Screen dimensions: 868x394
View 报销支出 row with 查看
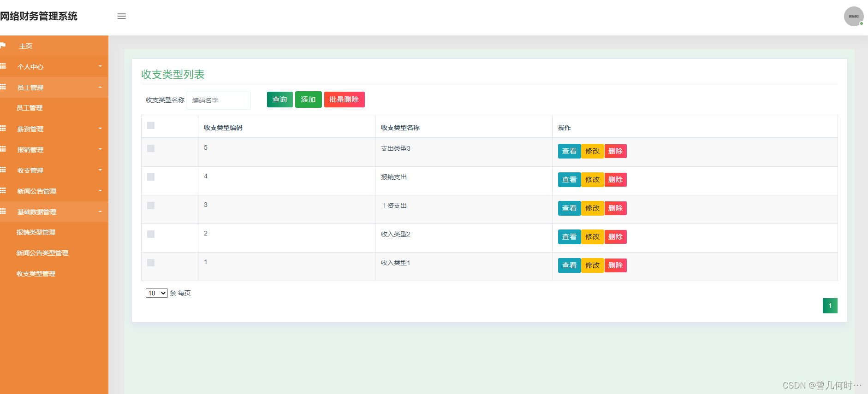[x=569, y=180]
